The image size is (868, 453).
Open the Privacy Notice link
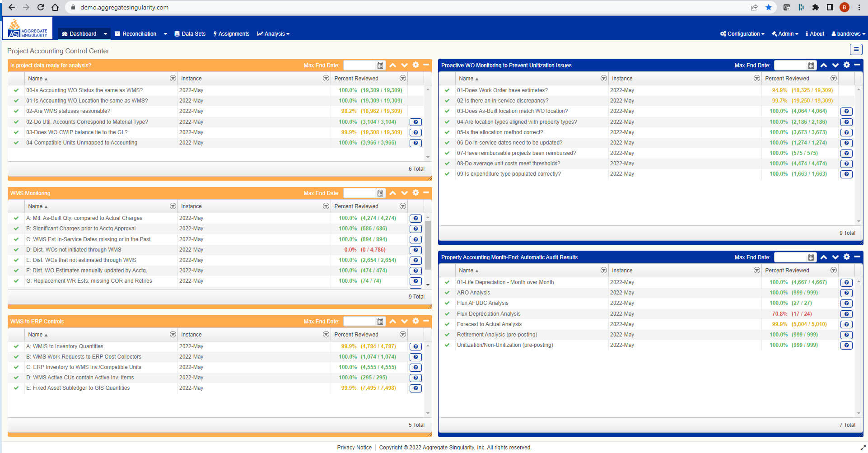click(x=354, y=448)
